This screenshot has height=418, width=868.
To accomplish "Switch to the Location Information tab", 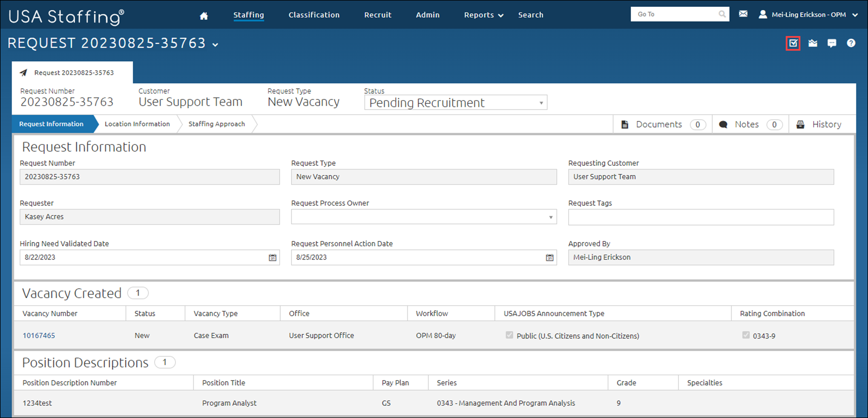I will click(137, 124).
